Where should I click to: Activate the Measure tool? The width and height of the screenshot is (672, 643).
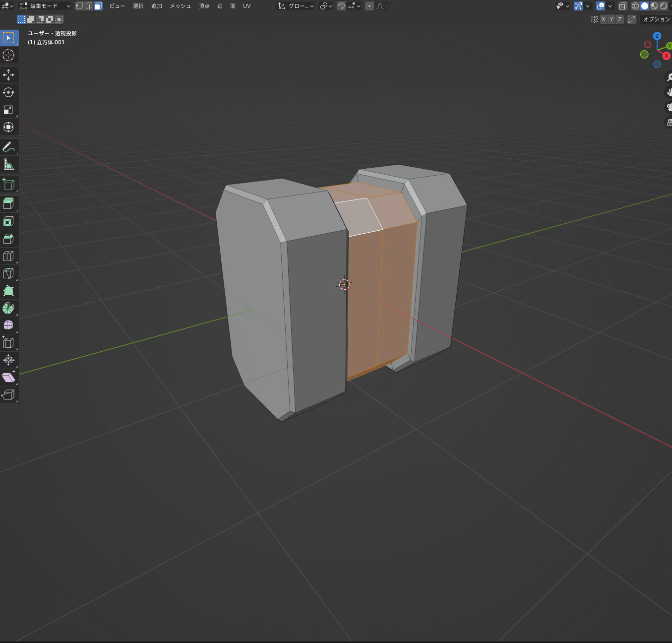8,164
